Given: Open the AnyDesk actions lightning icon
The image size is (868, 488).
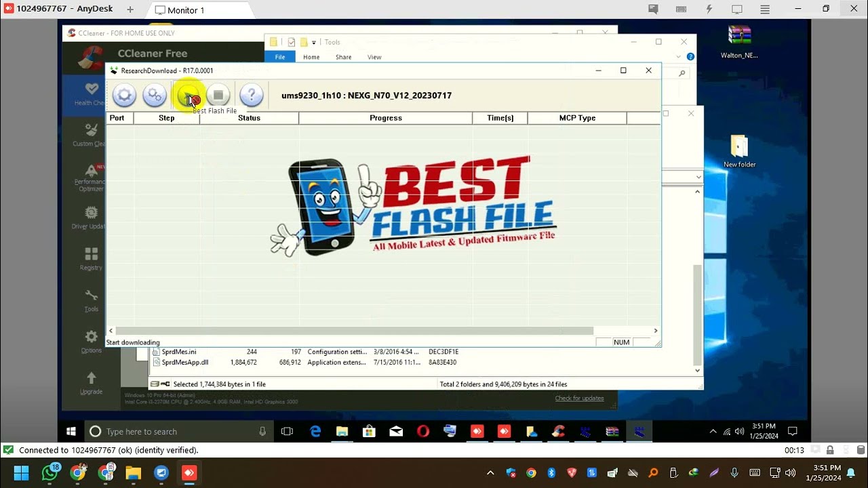Looking at the screenshot, I should pos(709,9).
